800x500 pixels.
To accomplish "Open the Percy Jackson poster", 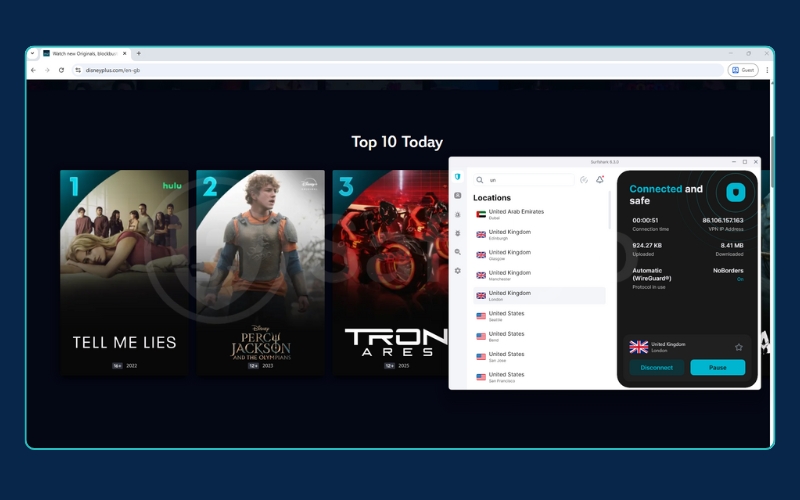I will [x=260, y=273].
